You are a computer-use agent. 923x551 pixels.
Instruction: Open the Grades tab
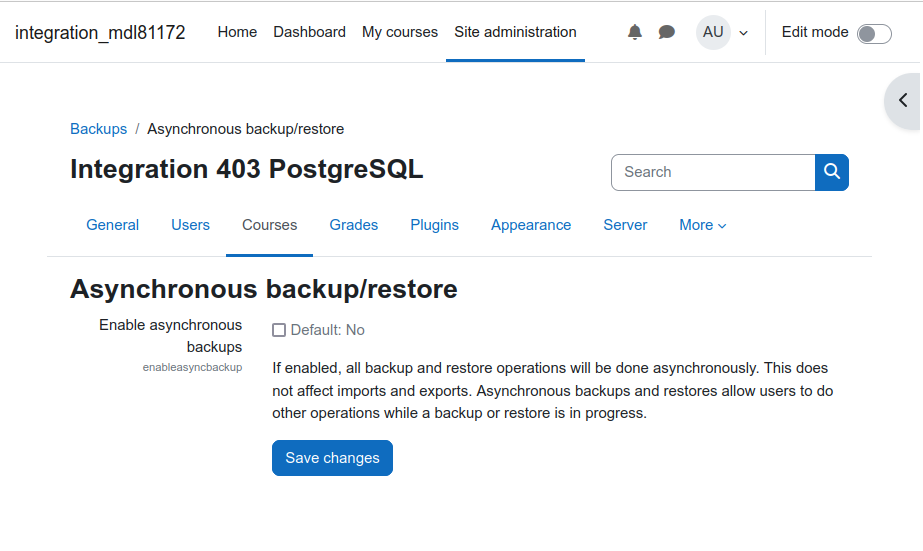pyautogui.click(x=354, y=225)
